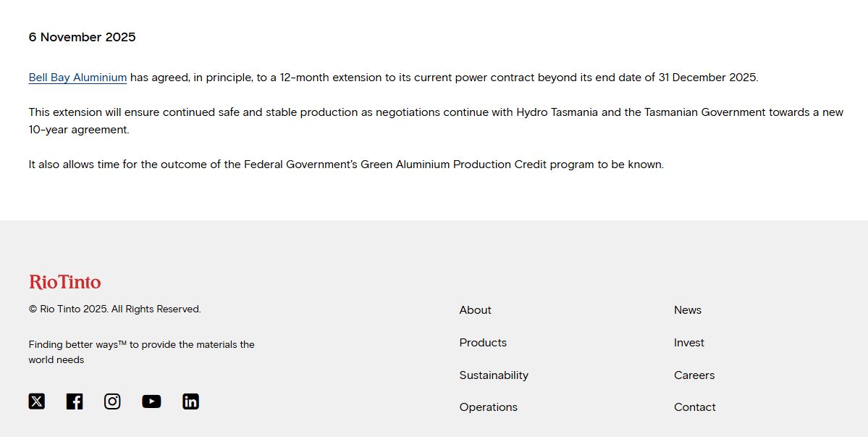868x437 pixels.
Task: Navigate to Operations in the footer
Action: (x=488, y=407)
